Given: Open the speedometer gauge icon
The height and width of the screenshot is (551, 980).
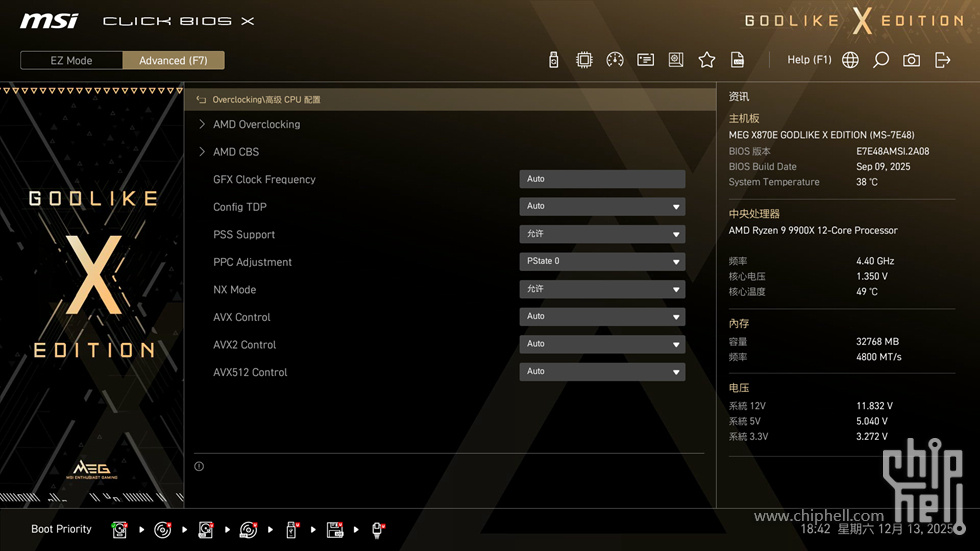Looking at the screenshot, I should (615, 60).
